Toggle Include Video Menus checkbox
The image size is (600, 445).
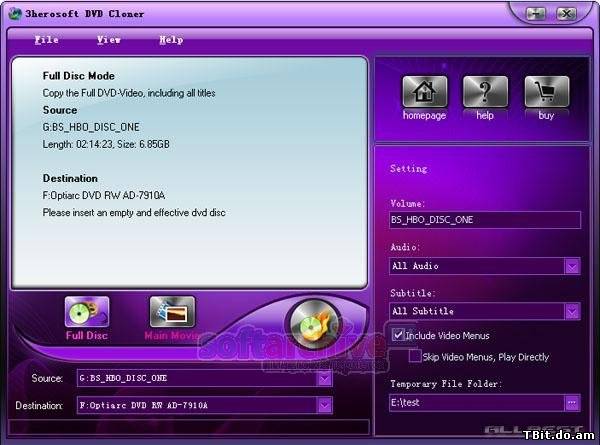pyautogui.click(x=398, y=335)
